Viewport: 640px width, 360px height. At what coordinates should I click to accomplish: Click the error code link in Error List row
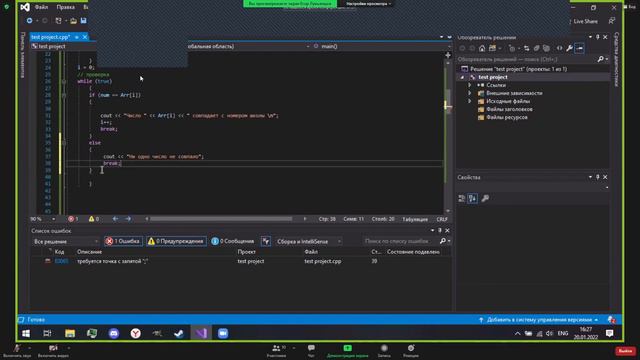click(61, 261)
